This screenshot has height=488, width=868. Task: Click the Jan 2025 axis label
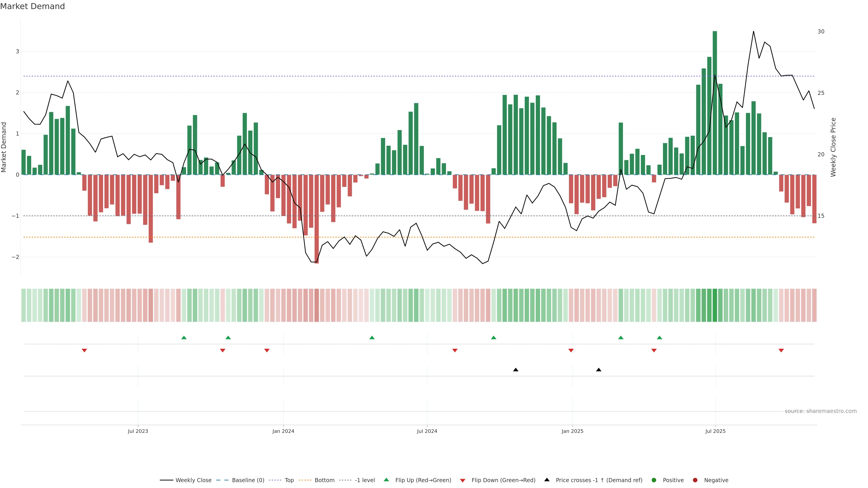pyautogui.click(x=572, y=431)
